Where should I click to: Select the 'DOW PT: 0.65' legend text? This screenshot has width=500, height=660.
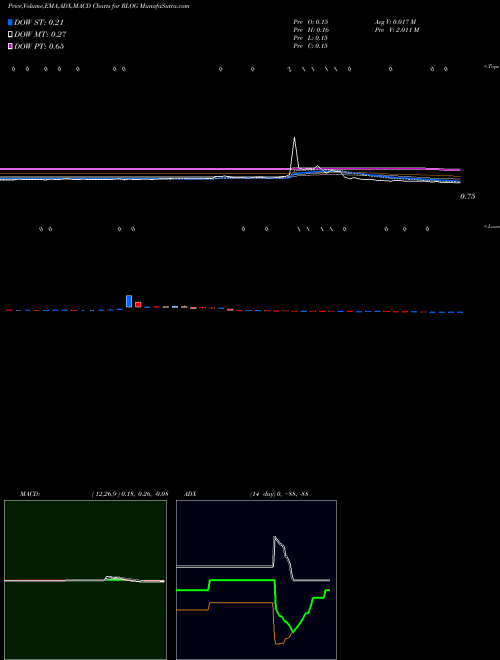point(39,47)
